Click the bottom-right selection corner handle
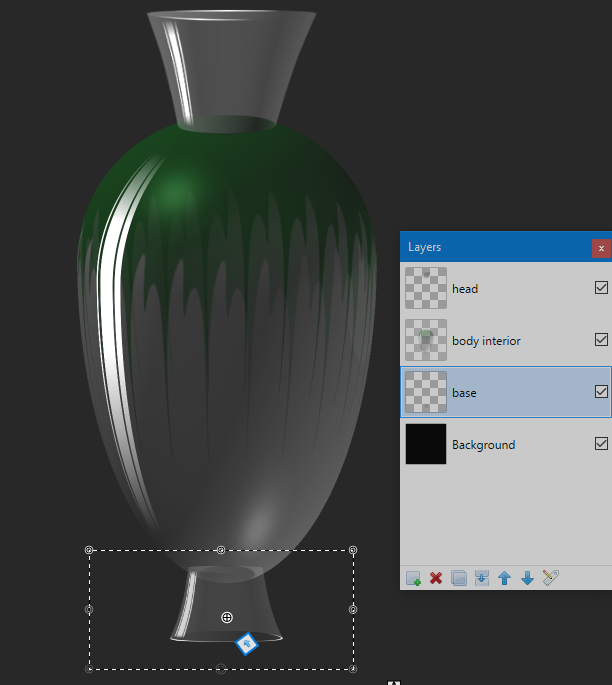 point(353,669)
